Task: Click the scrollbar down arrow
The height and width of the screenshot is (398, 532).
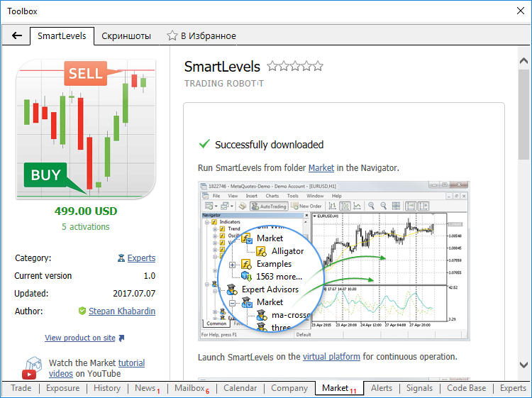Action: pyautogui.click(x=523, y=365)
